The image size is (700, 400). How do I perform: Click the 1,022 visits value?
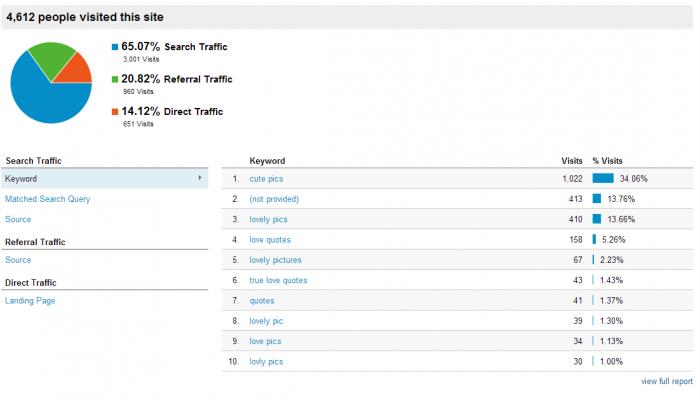point(572,179)
